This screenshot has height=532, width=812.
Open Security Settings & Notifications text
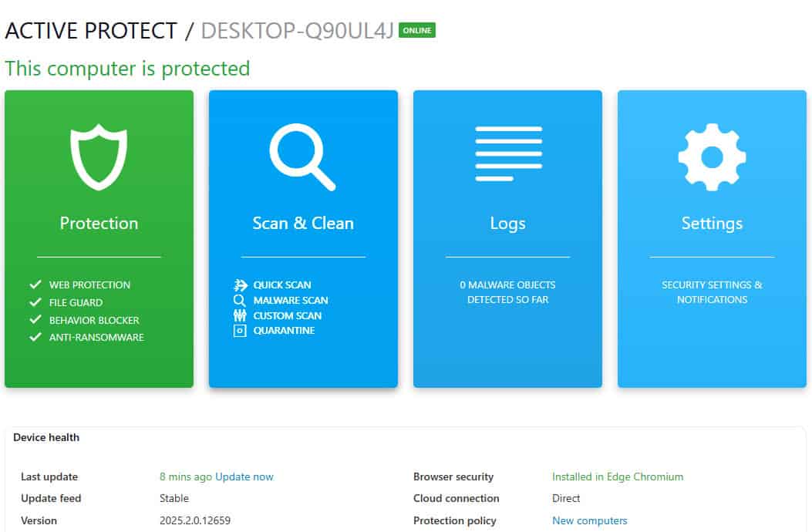(x=712, y=292)
